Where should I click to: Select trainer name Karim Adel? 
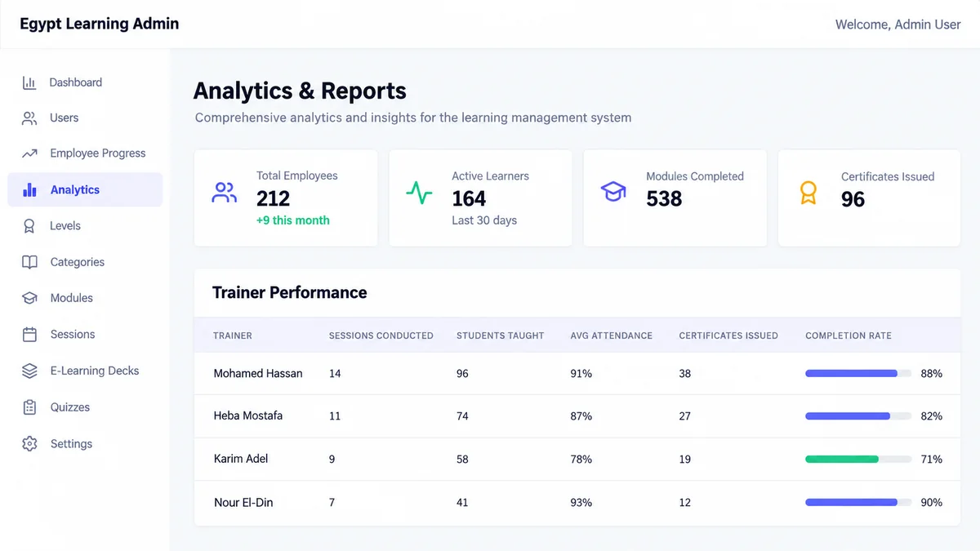(x=241, y=459)
